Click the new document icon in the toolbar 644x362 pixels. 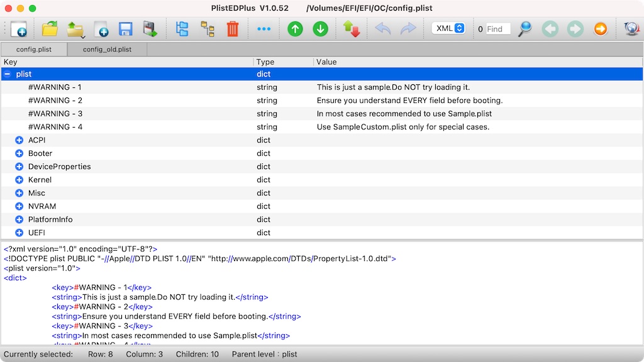click(x=18, y=29)
